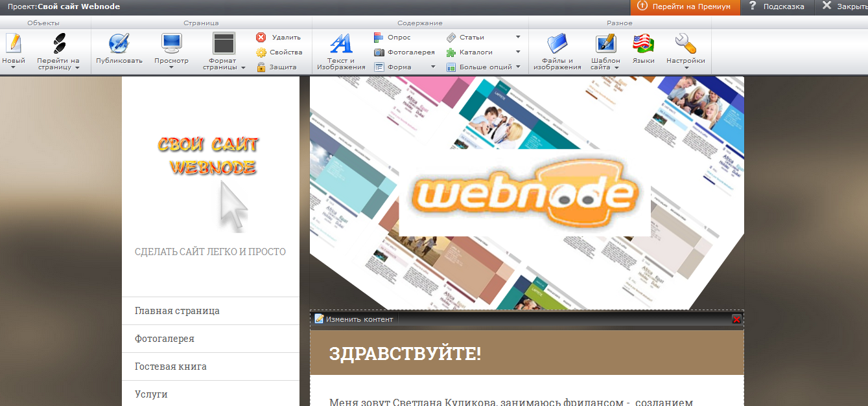Expand the Шаблон сайта dropdown arrow
This screenshot has width=868, height=406.
pyautogui.click(x=616, y=67)
